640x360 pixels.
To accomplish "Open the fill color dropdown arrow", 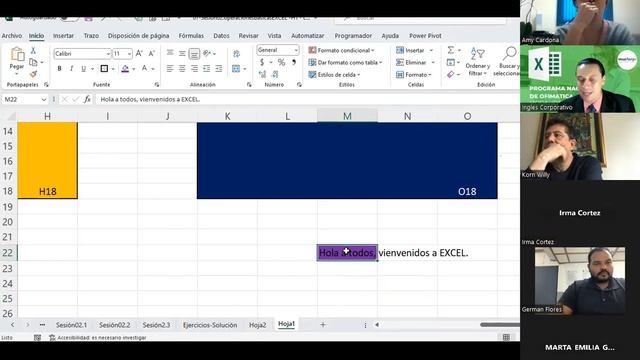I will coord(133,69).
